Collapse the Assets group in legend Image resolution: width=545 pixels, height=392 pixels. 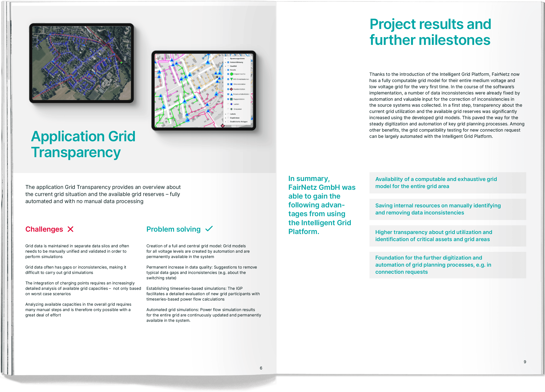point(226,70)
